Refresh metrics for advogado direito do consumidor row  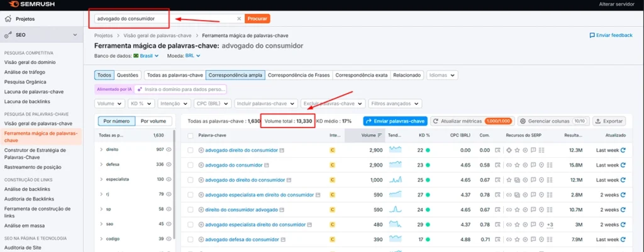pyautogui.click(x=623, y=150)
